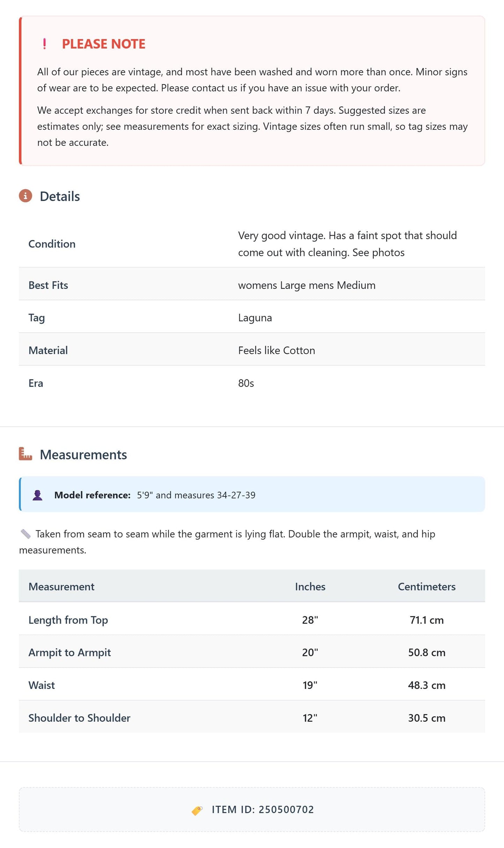Screen dimensions: 504x848
Task: Click the Length from Top 28" value
Action: tap(310, 620)
